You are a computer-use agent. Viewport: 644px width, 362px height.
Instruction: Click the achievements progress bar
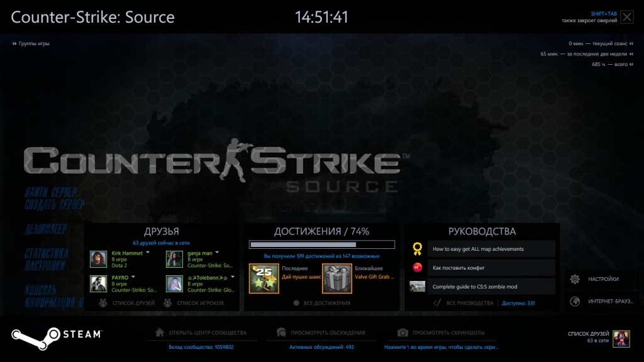322,244
